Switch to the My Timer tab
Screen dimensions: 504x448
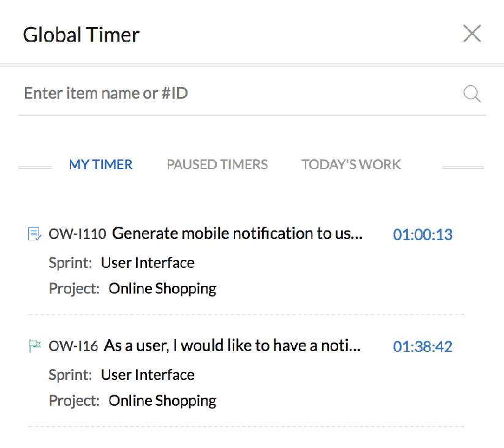(100, 164)
